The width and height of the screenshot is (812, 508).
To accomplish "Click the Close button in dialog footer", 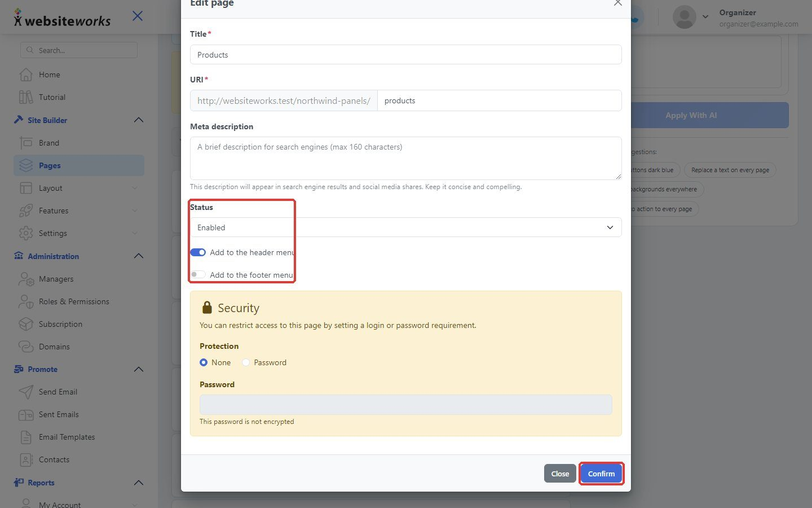I will (560, 474).
